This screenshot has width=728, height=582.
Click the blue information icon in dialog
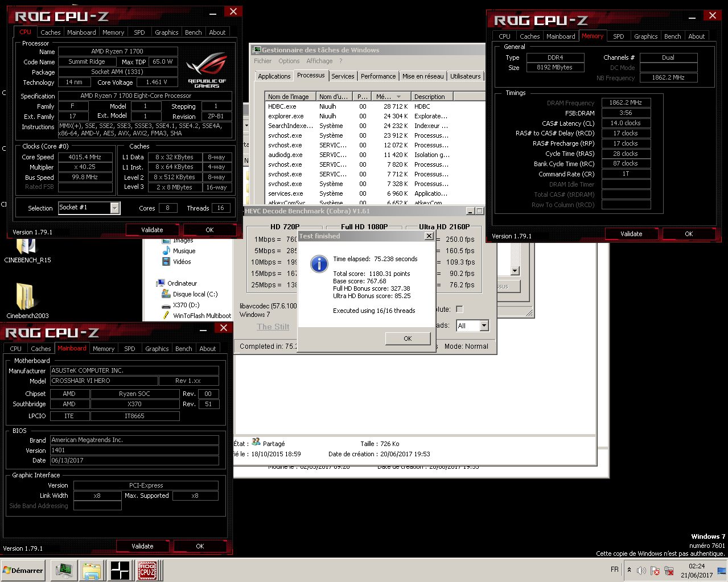[319, 263]
